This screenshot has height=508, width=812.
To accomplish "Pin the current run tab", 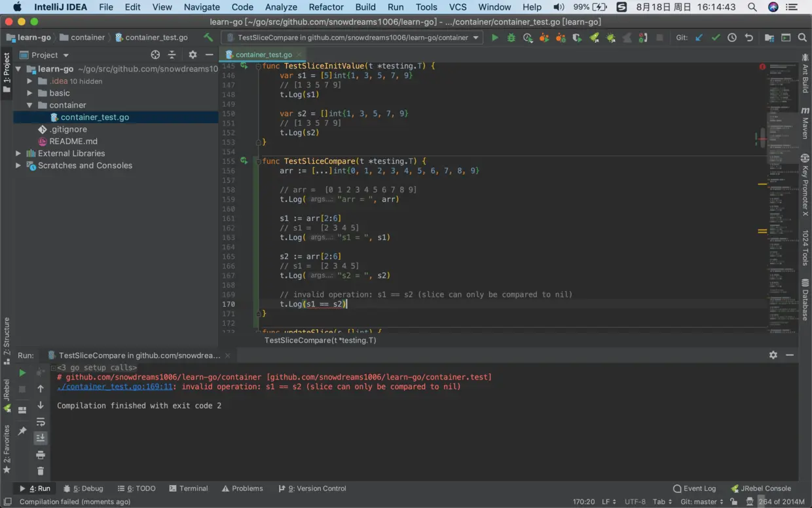I will click(22, 431).
